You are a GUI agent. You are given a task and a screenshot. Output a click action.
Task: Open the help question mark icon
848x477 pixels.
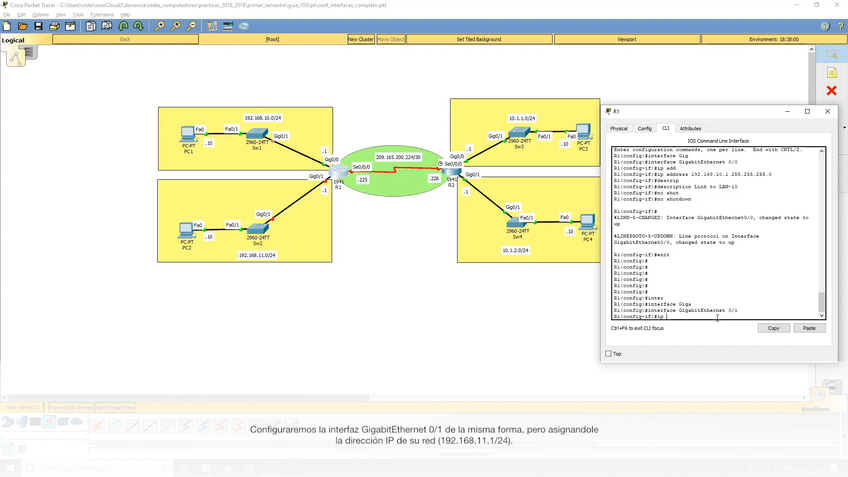coord(841,26)
